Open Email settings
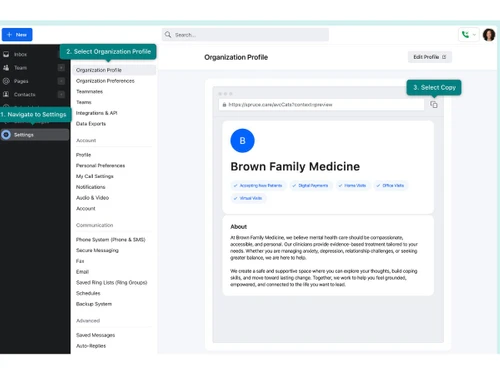The width and height of the screenshot is (500, 375). [x=82, y=272]
